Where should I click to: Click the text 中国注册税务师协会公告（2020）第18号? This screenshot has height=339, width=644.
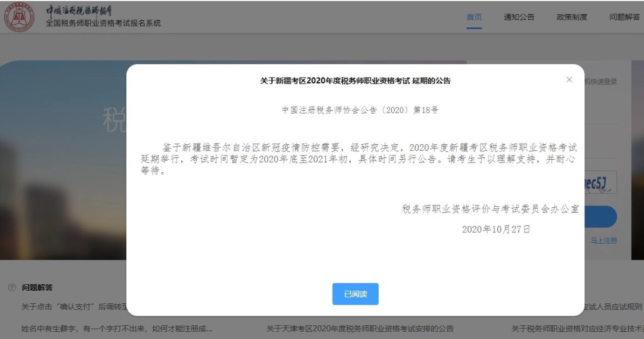tap(360, 110)
